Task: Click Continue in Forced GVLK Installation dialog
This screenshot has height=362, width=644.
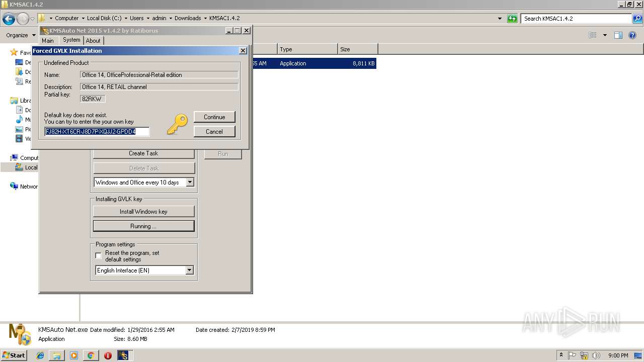Action: pos(214,117)
